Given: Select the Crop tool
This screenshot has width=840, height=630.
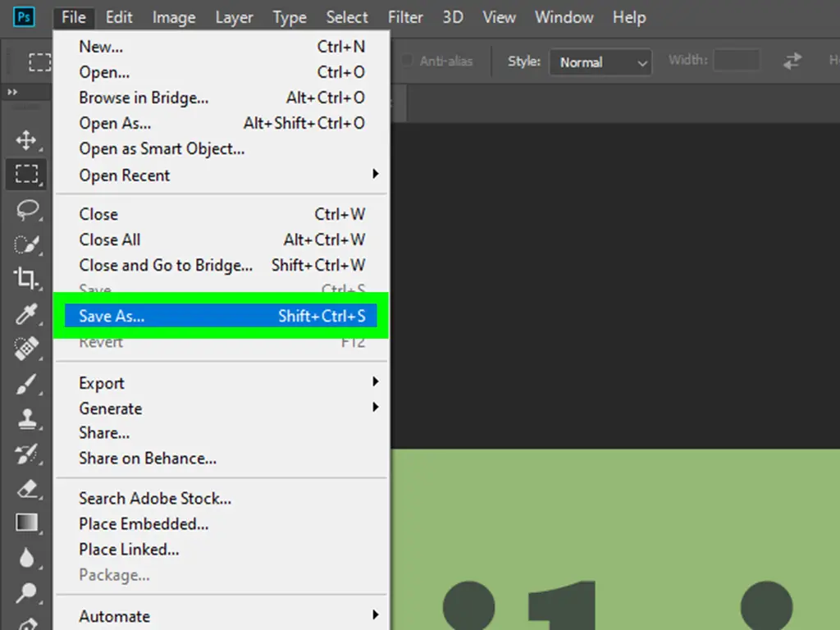Looking at the screenshot, I should (x=25, y=279).
